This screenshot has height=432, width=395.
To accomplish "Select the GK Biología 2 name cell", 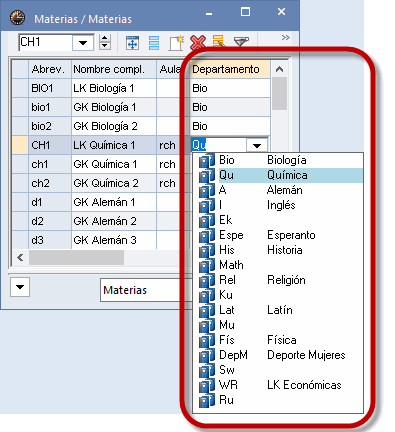I will (114, 126).
